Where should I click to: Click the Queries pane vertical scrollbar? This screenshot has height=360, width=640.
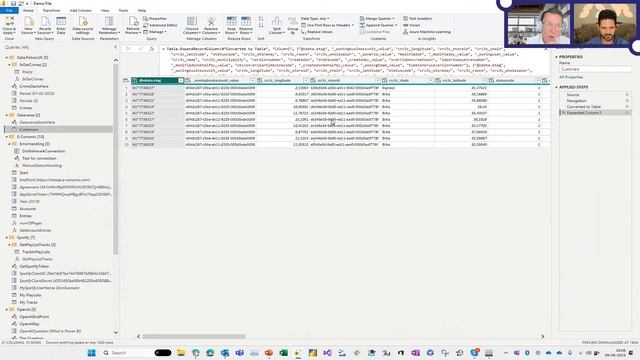(116, 159)
